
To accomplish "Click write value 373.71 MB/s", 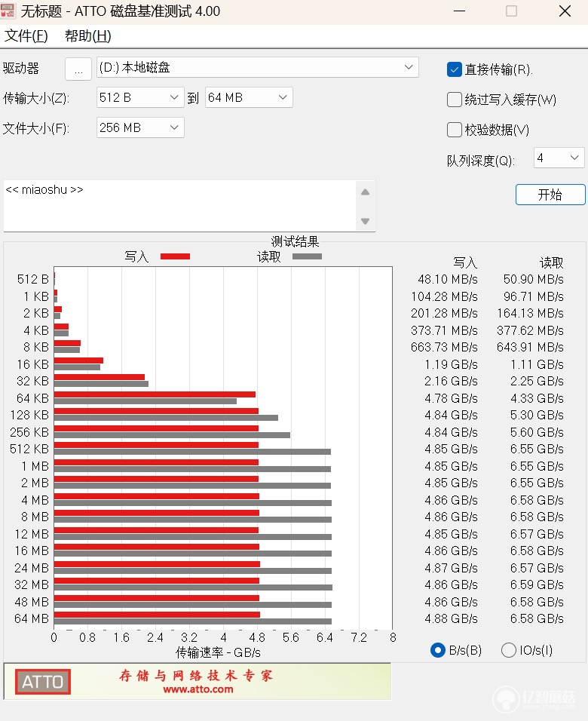I will [444, 330].
